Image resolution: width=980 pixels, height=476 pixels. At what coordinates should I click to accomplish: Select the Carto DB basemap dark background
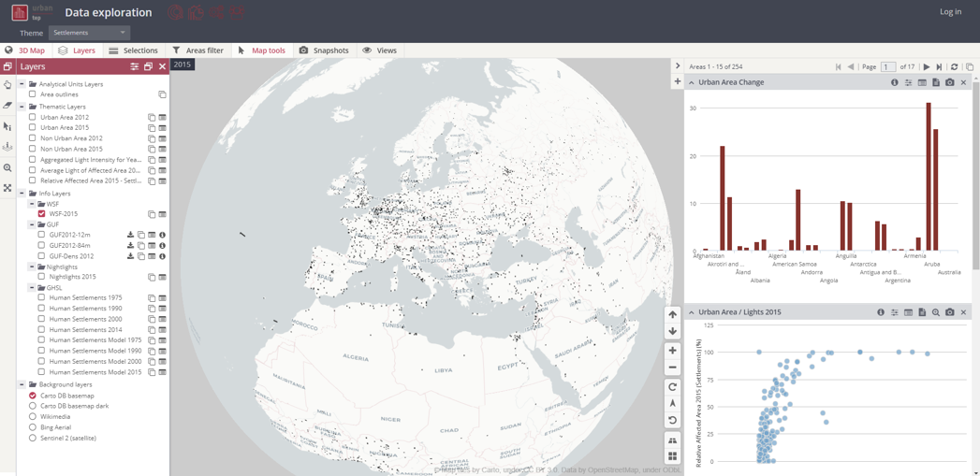point(33,406)
